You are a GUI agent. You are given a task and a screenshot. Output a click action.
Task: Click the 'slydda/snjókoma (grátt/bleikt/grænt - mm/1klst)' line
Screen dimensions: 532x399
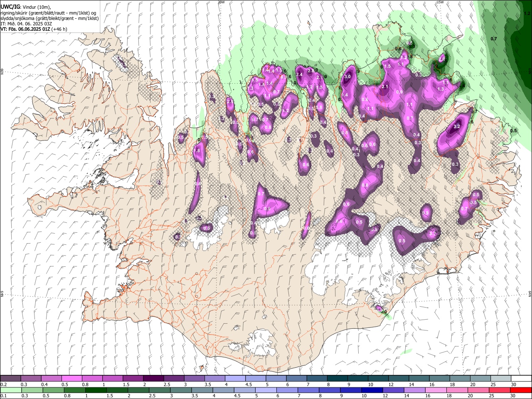(49, 18)
